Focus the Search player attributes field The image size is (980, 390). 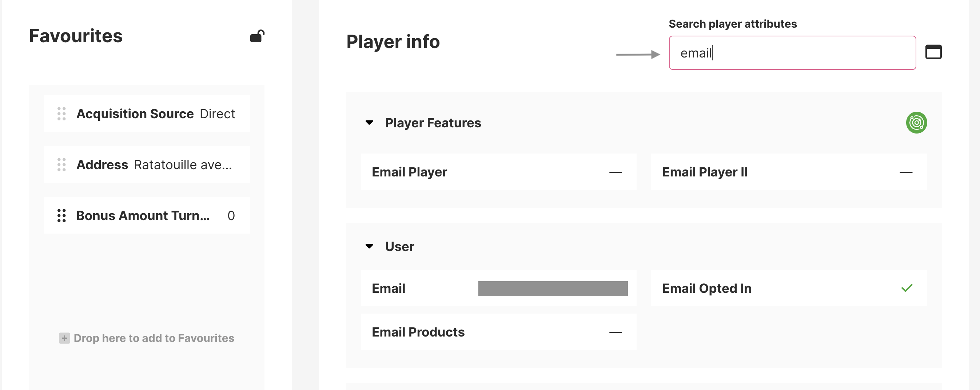pos(792,53)
